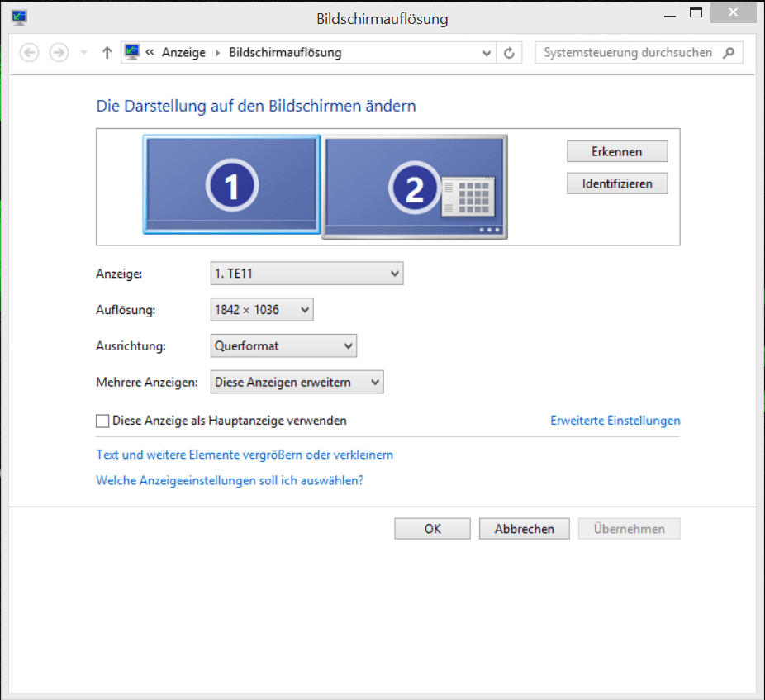This screenshot has width=765, height=700.
Task: Maximize the Bildschirmauflösung window
Action: pyautogui.click(x=696, y=13)
